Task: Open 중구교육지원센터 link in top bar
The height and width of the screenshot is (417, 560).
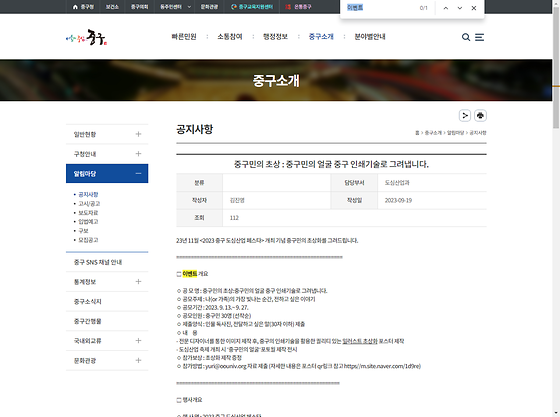Action: (x=252, y=7)
